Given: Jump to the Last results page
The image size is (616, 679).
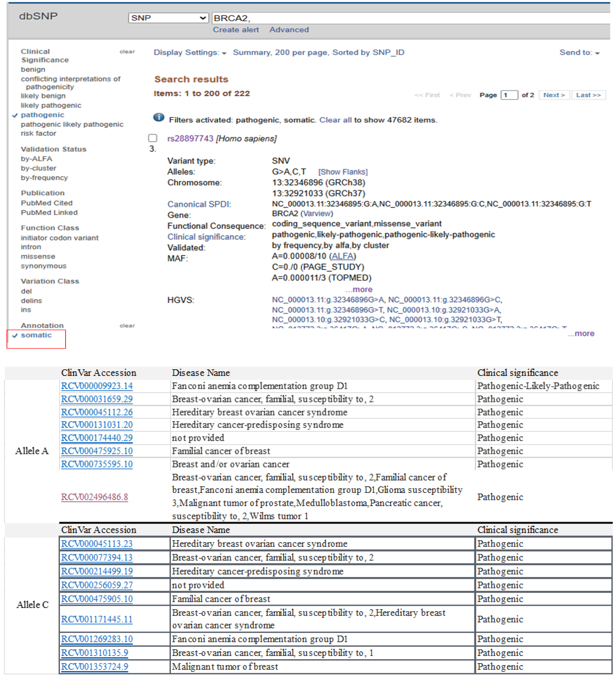Looking at the screenshot, I should [588, 95].
